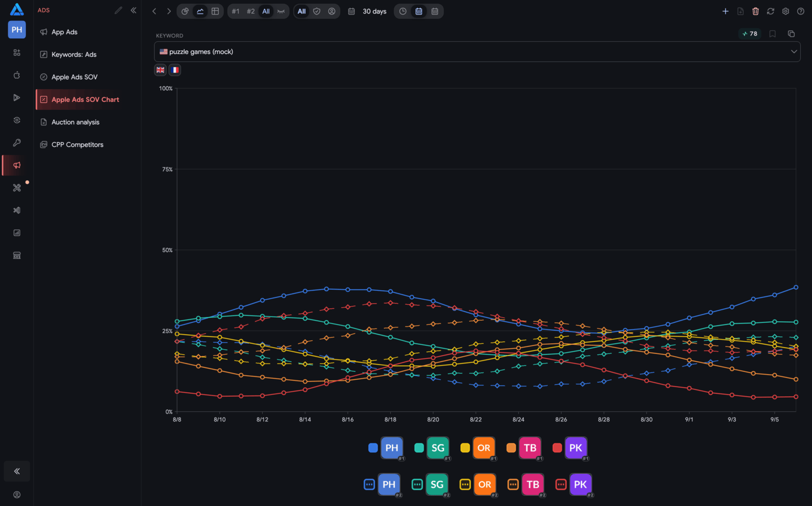Go forward with the right arrow

coord(169,11)
